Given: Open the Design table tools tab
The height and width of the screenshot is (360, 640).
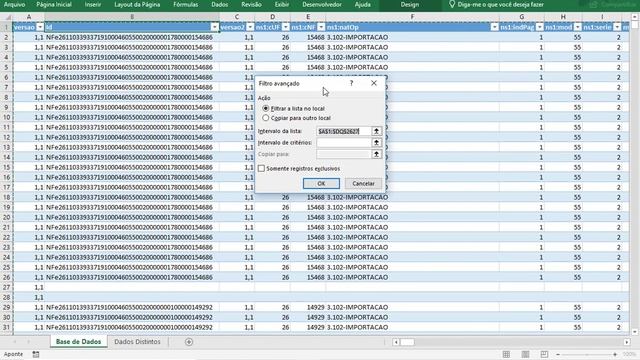Looking at the screenshot, I should [x=409, y=4].
